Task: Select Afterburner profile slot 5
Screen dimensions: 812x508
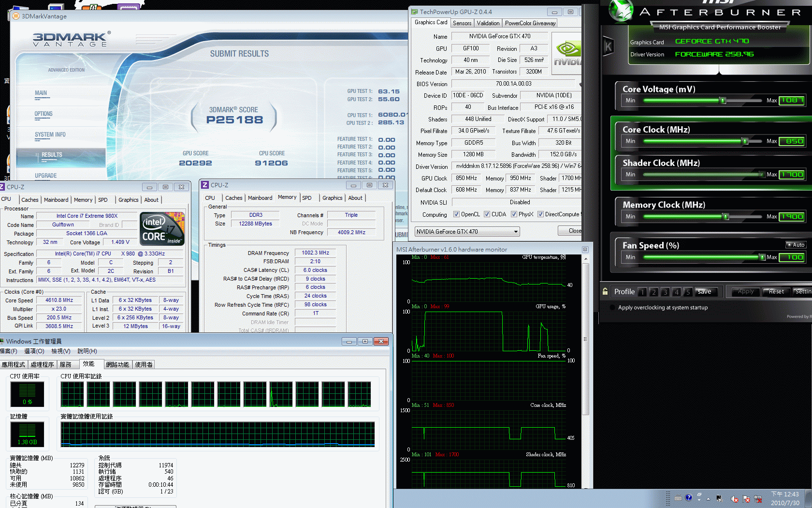Action: tap(688, 292)
